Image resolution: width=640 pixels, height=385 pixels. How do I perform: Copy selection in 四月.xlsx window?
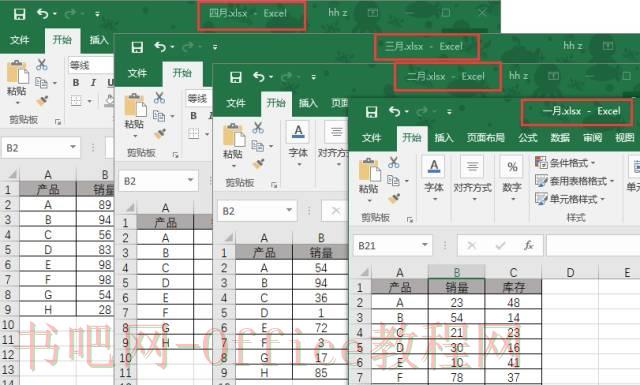coord(41,82)
